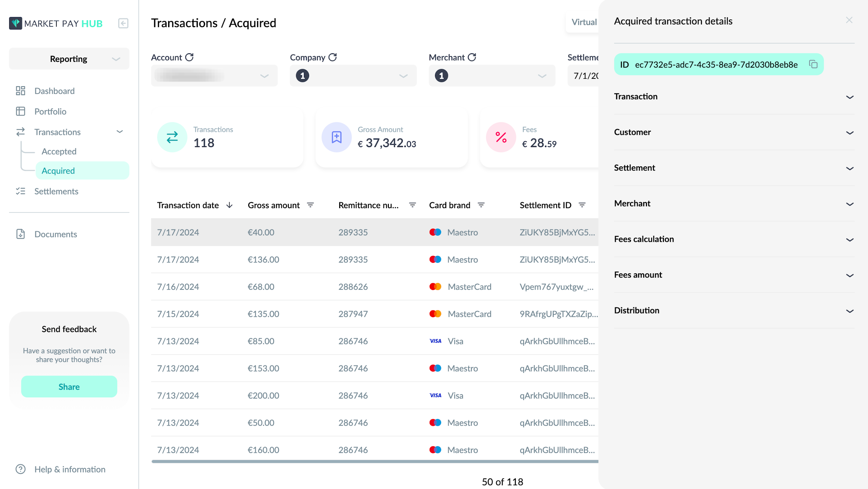Open the Documents page
Screen dimensions: 868x489
click(56, 234)
